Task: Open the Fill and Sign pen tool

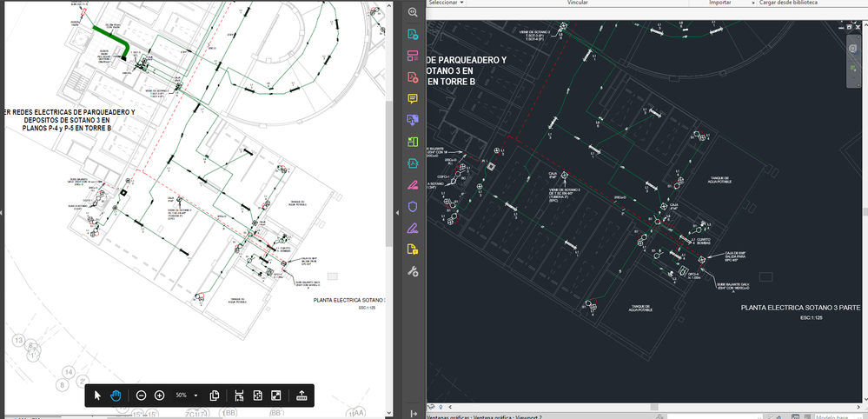Action: point(413,228)
